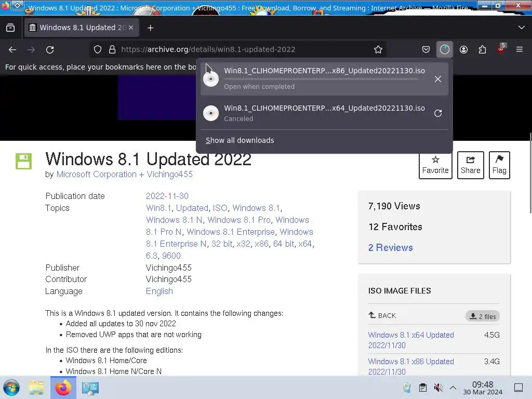The height and width of the screenshot is (399, 532).
Task: Open File Explorer from the taskbar
Action: tap(36, 388)
